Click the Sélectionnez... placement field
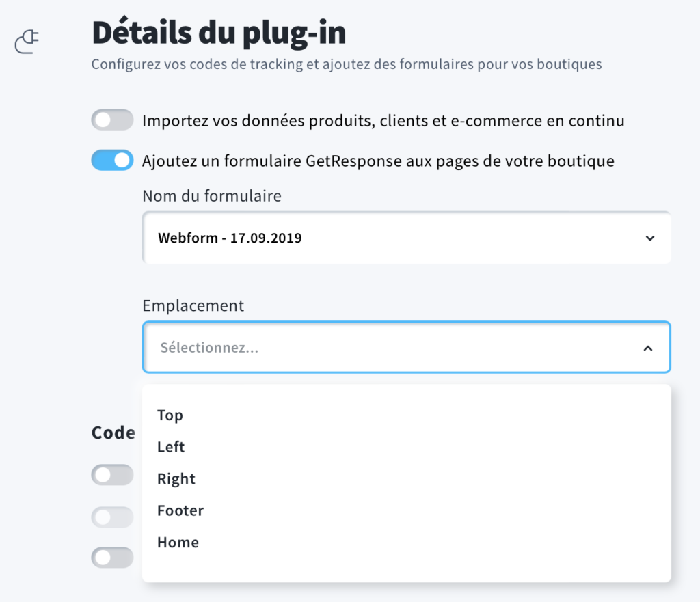 click(406, 346)
